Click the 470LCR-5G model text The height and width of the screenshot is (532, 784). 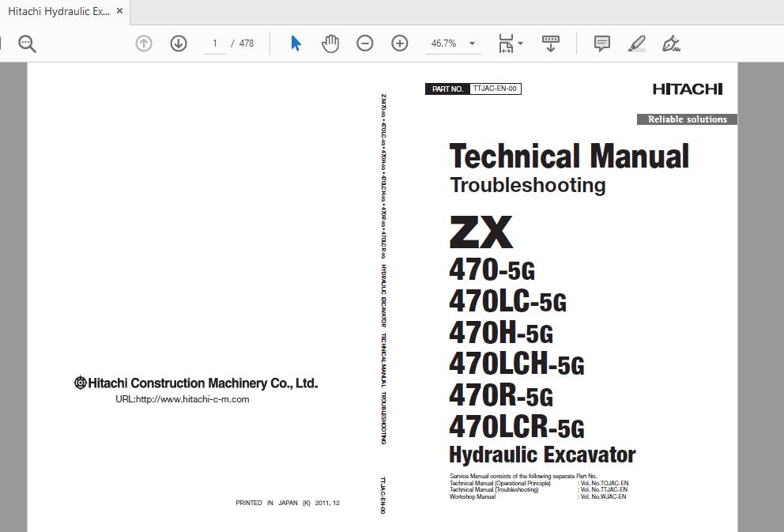[517, 427]
